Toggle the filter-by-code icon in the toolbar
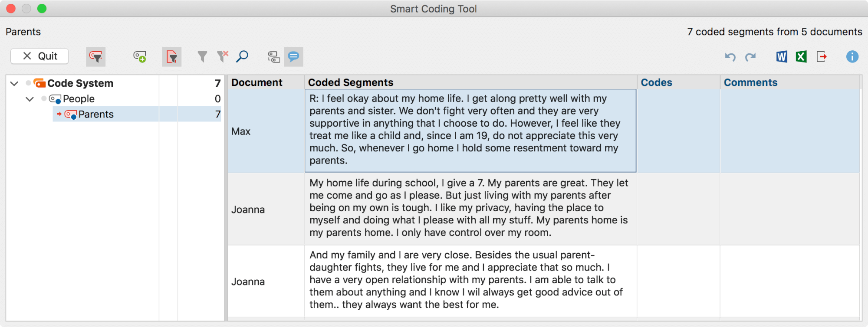The height and width of the screenshot is (327, 868). coord(95,57)
